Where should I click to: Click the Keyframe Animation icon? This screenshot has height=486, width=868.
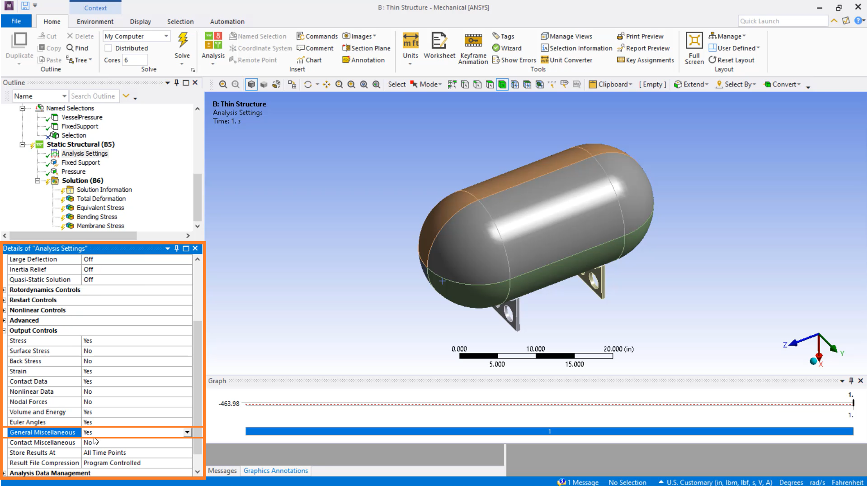(x=473, y=41)
